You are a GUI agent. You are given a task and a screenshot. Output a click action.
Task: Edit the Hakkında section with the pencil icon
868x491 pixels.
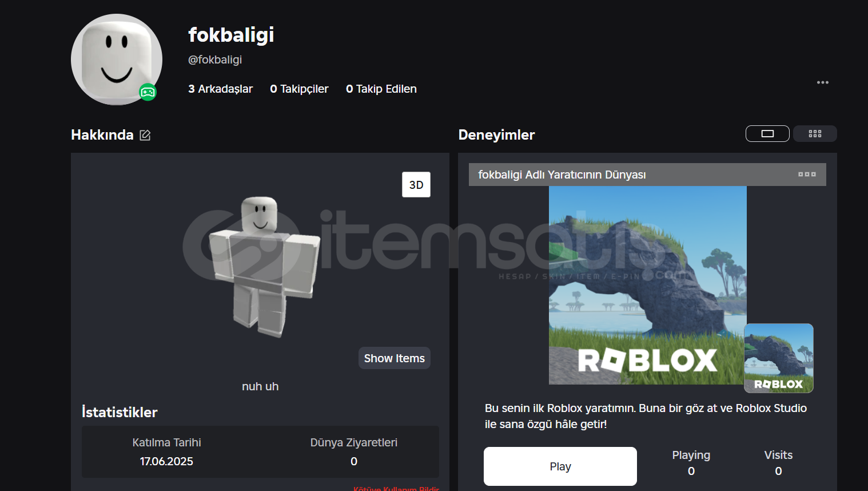[x=145, y=135]
